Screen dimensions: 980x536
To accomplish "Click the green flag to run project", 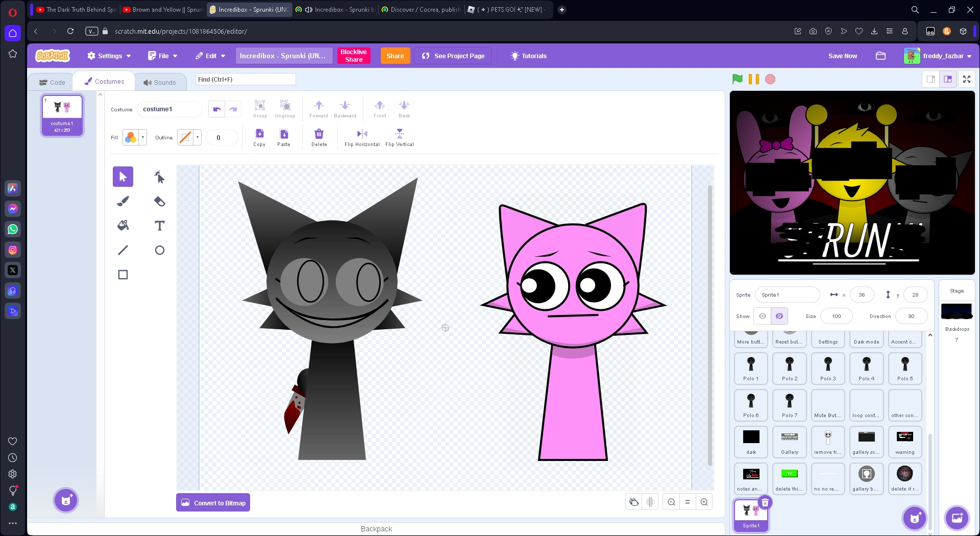I will [x=737, y=79].
